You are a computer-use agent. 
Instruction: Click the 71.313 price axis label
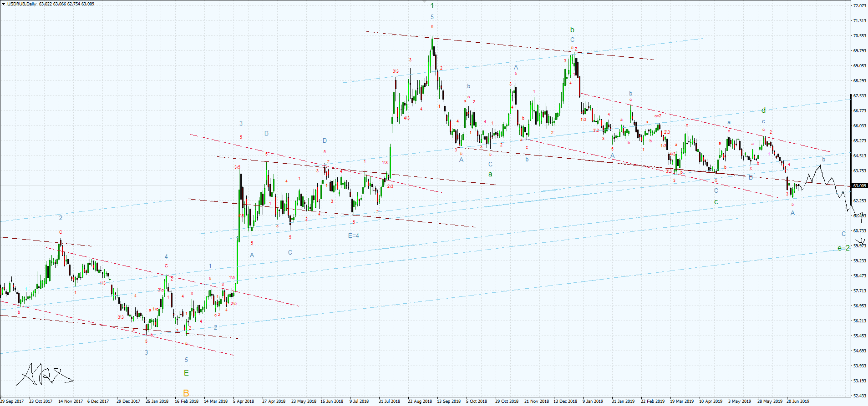pos(859,21)
